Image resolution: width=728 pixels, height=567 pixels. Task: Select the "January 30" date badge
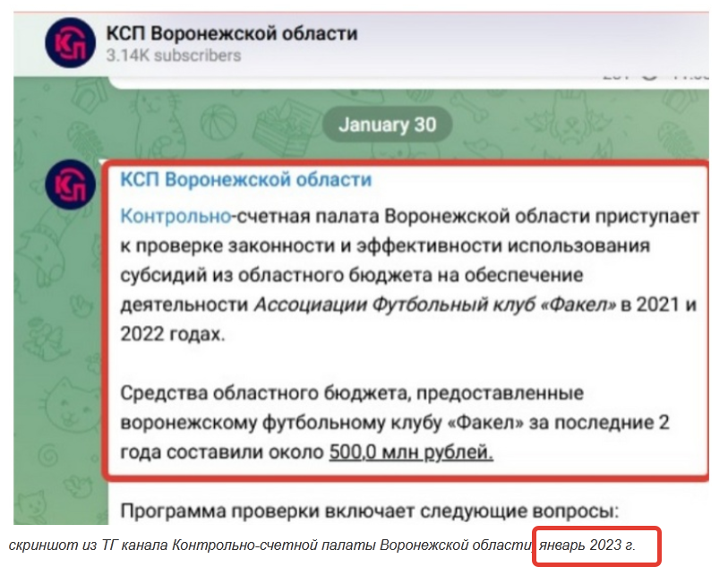point(387,125)
